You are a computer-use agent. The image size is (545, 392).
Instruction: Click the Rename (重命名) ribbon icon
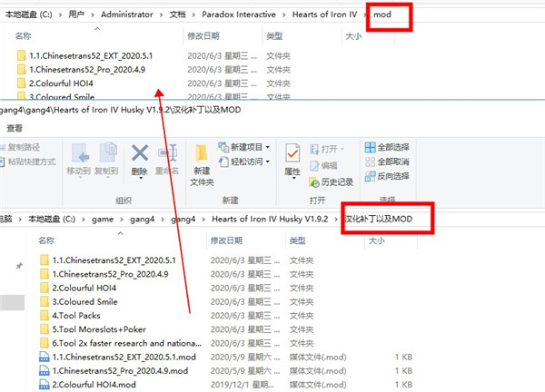coord(167,152)
